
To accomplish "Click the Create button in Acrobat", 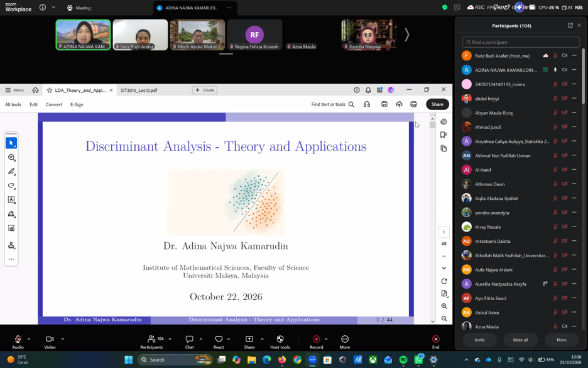I will (205, 90).
